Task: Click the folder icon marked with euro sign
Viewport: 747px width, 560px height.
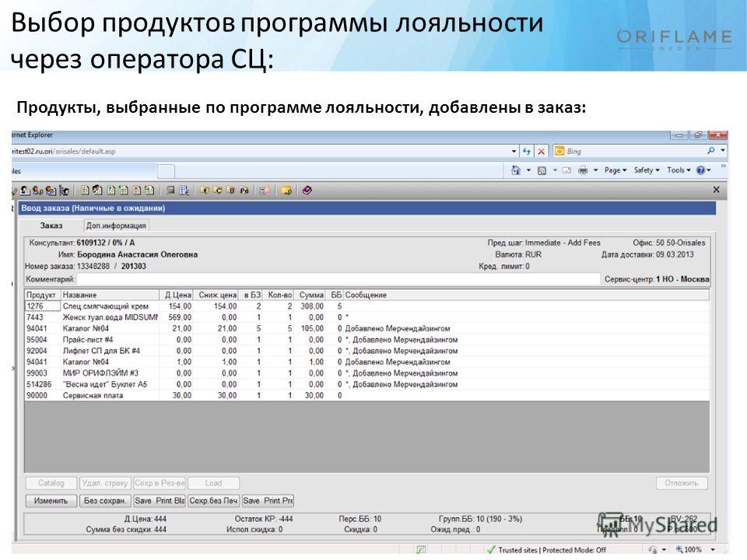Action: (205, 190)
